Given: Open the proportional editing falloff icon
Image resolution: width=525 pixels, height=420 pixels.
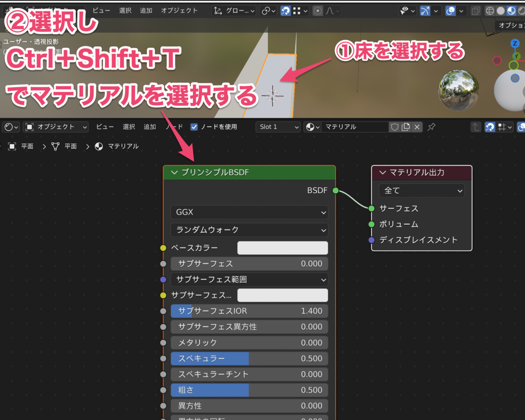Looking at the screenshot, I should point(329,10).
